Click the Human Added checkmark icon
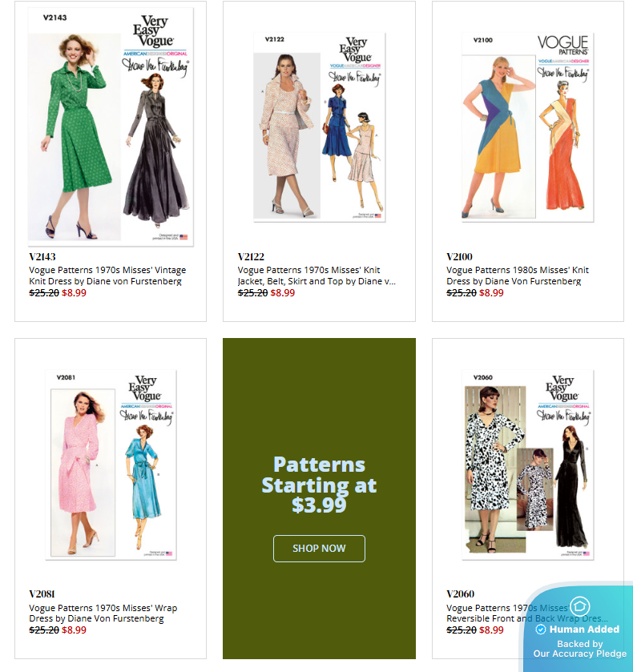This screenshot has width=633, height=672. [x=541, y=629]
